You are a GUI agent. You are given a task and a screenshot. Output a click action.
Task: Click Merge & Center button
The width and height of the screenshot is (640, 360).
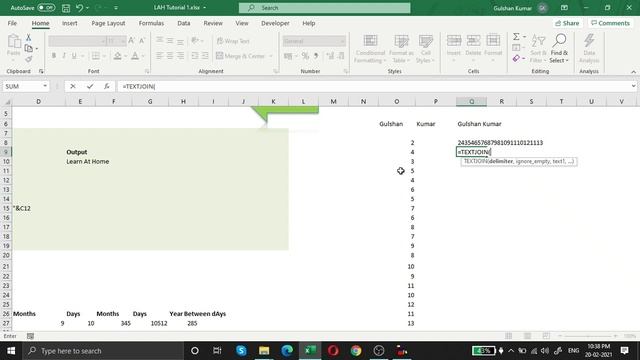pos(241,56)
